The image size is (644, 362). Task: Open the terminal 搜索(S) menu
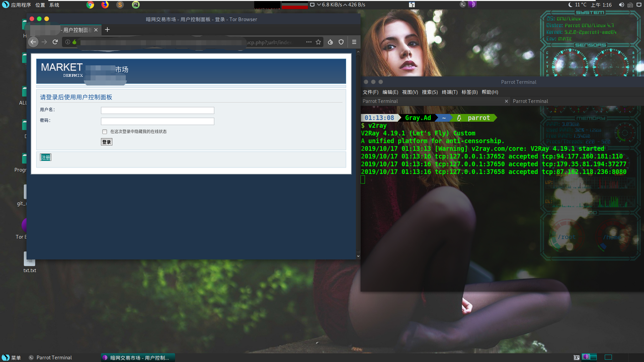point(430,92)
